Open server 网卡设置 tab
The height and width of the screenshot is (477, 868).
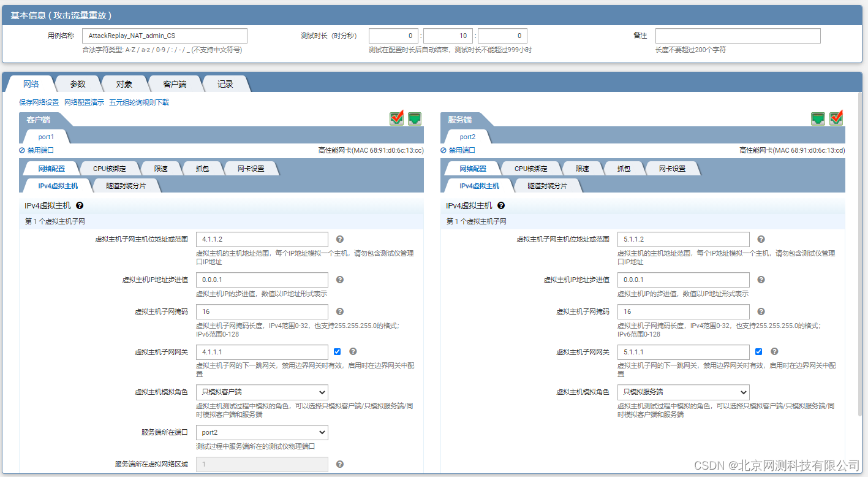tap(672, 169)
